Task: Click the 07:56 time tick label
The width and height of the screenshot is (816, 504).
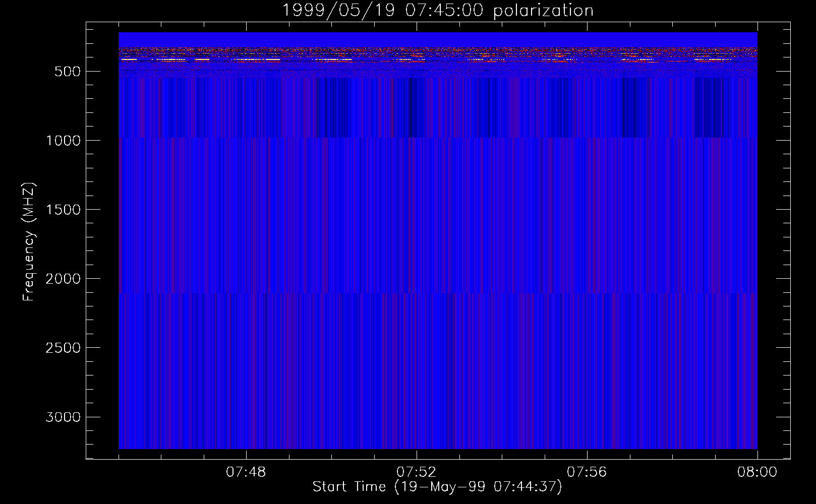Action: 587,472
